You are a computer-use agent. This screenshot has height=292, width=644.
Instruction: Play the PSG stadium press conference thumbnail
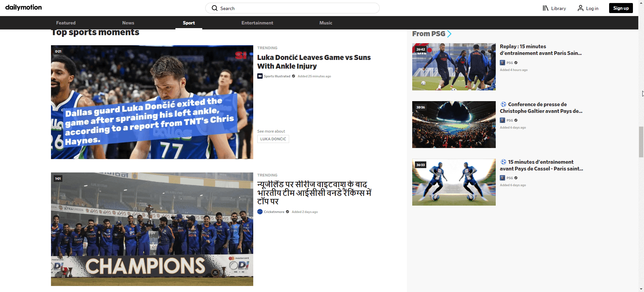click(454, 125)
